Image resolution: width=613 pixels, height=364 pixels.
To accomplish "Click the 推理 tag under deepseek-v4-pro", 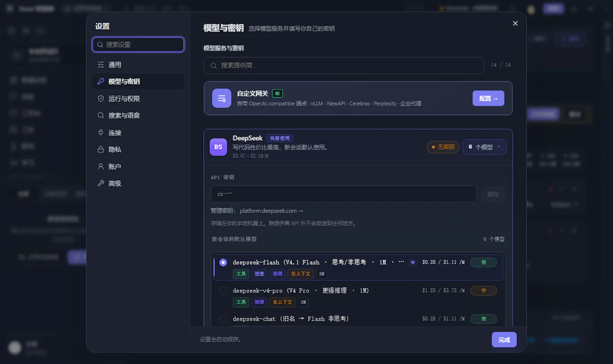I will coord(259,302).
